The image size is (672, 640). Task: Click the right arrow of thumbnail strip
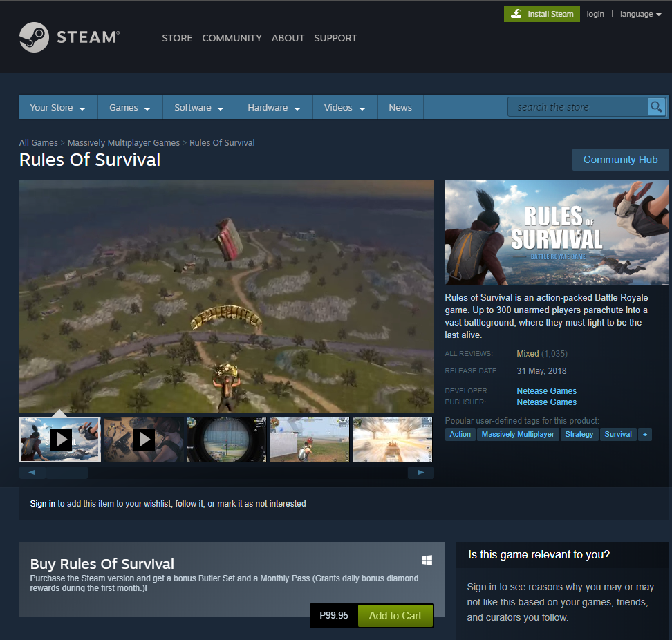(421, 473)
